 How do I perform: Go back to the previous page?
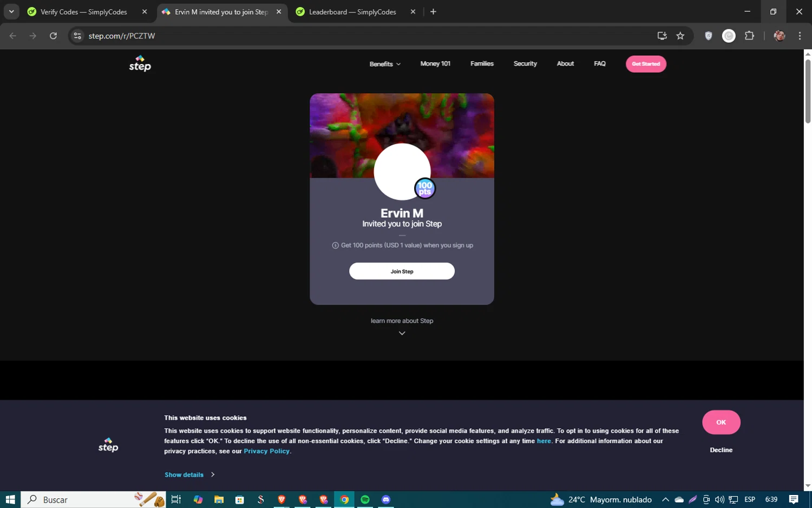(13, 36)
